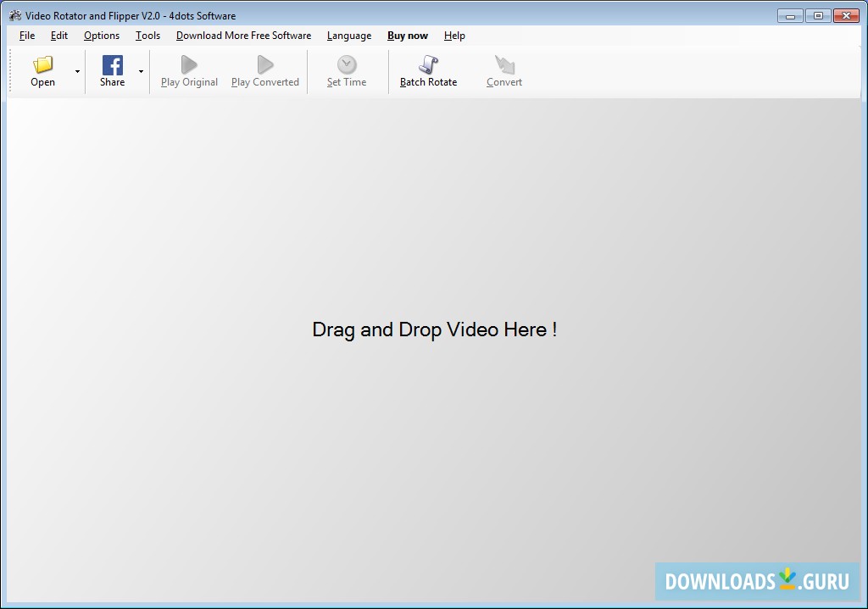This screenshot has width=868, height=609.
Task: Expand the Share button dropdown arrow
Action: 141,72
